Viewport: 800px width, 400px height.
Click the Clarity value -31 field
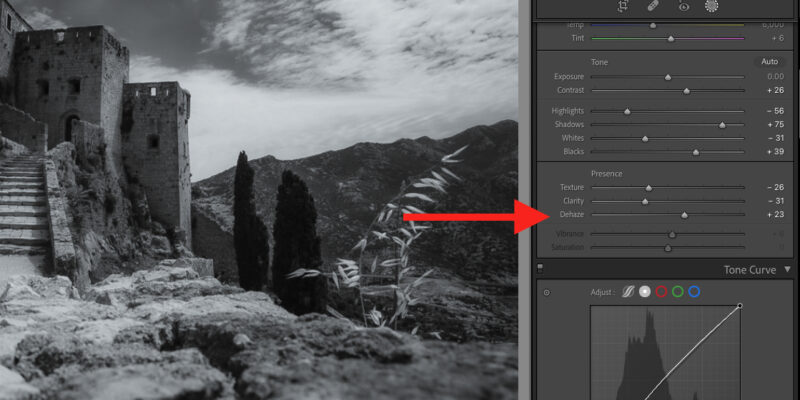coord(776,201)
